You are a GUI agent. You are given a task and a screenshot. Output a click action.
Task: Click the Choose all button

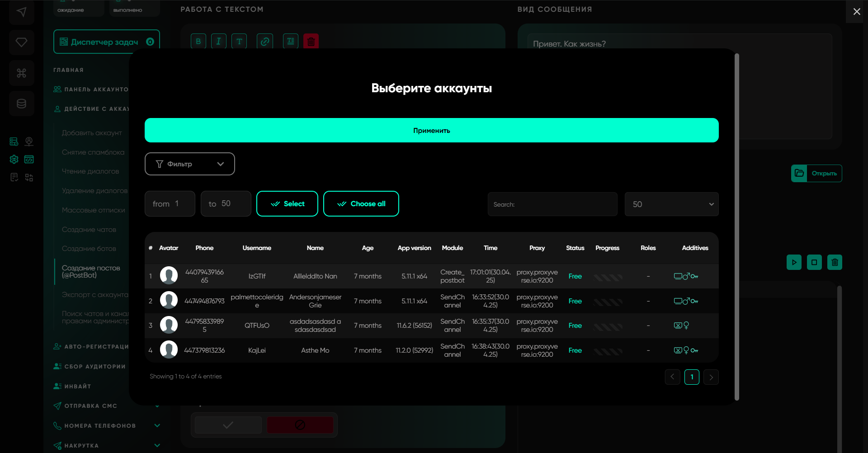[x=361, y=204]
